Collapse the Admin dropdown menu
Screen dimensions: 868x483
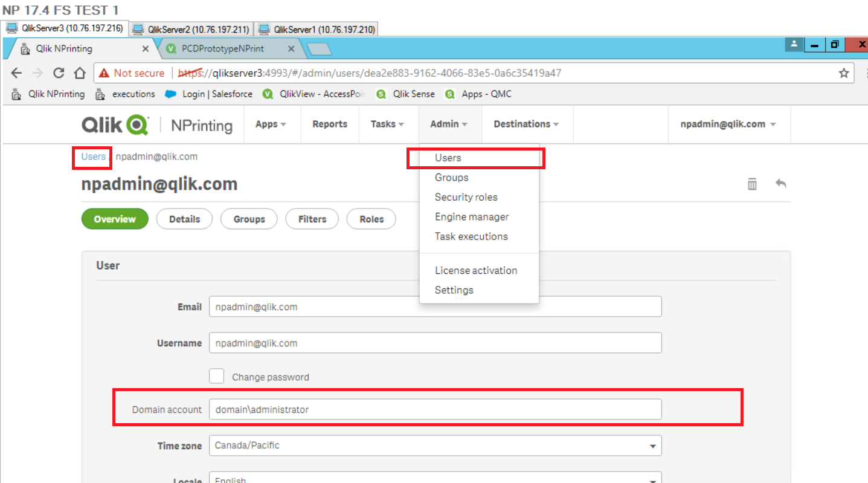point(449,124)
